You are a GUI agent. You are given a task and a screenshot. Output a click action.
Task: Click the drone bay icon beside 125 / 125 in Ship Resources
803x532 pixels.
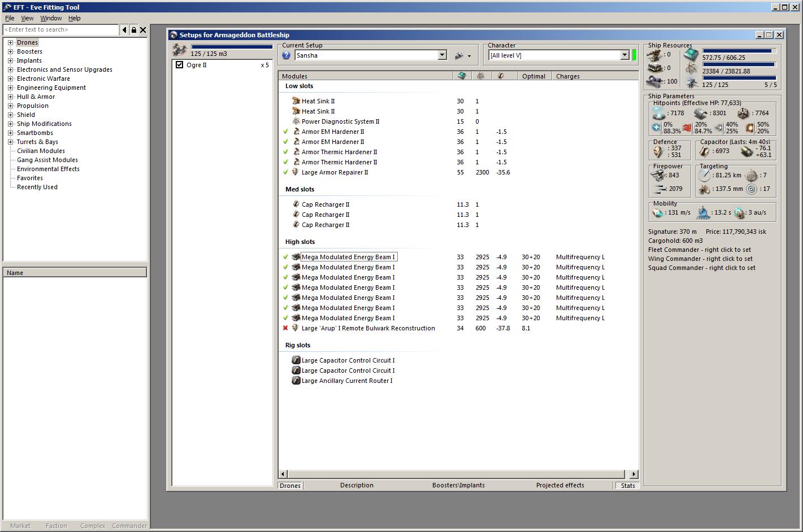pos(691,82)
